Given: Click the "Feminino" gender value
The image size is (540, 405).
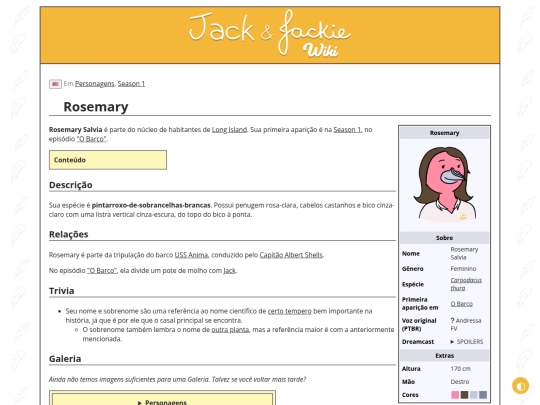Looking at the screenshot, I should click(x=463, y=269).
